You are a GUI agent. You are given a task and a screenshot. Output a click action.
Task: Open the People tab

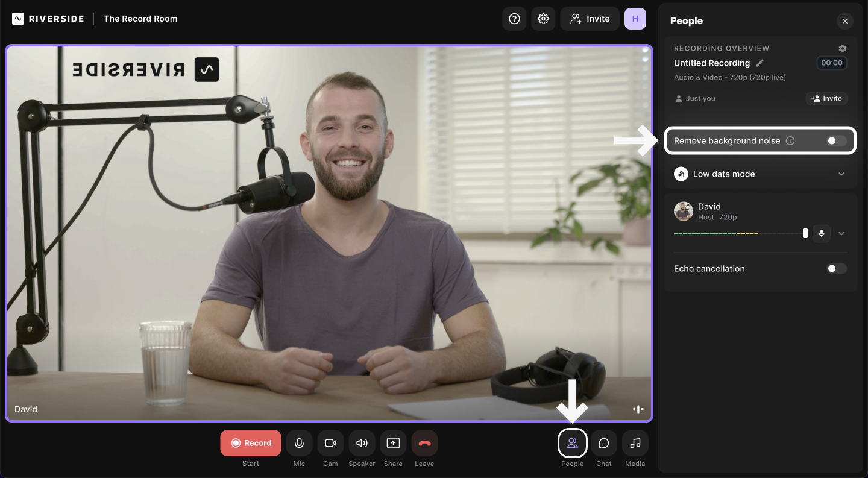point(573,443)
